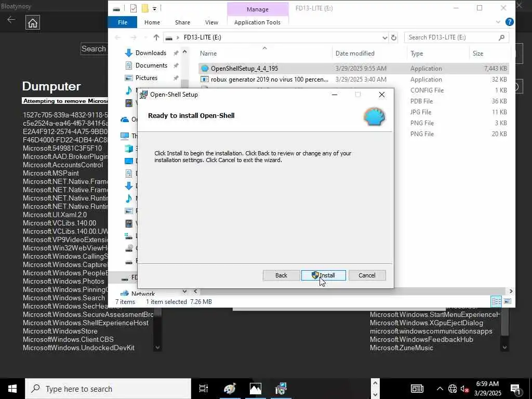Select Microsoft.ZuneMusic in right list
The image size is (532, 399).
402,348
